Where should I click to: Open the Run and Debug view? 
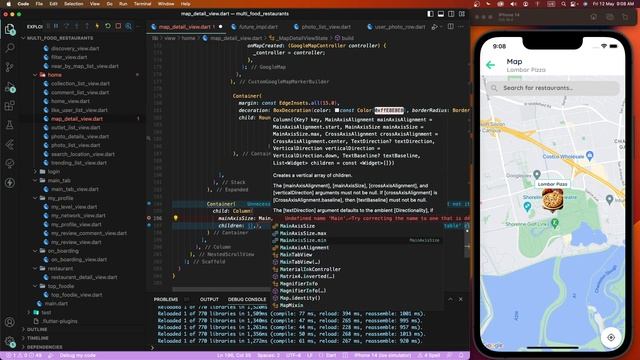click(x=10, y=87)
